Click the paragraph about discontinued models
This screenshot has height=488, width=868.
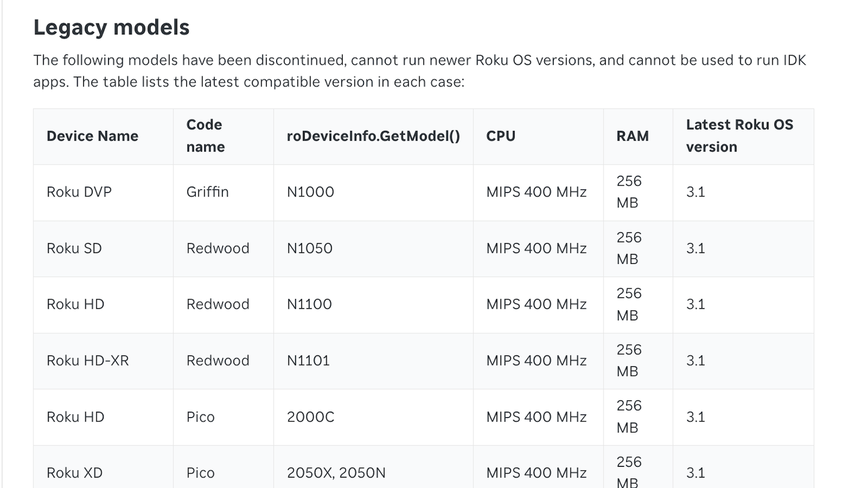420,71
